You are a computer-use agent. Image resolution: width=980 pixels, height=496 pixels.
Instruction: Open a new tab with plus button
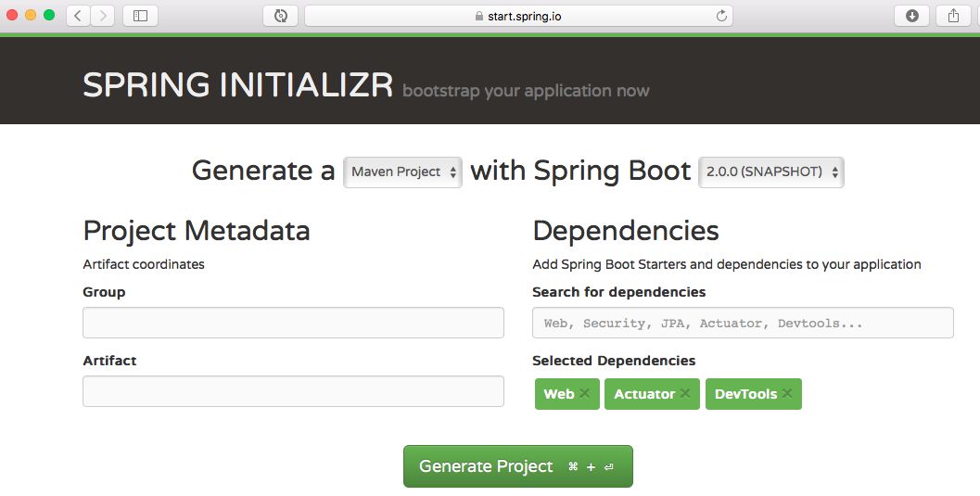[x=975, y=16]
